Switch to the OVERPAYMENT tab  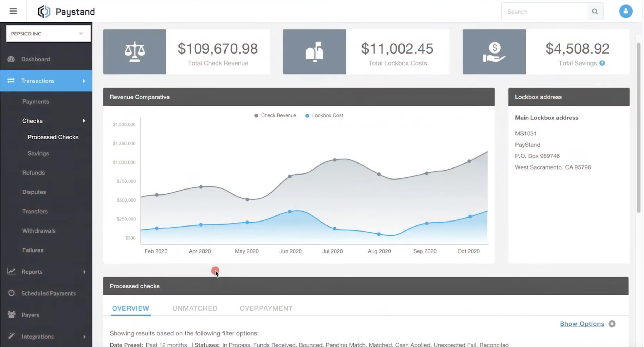click(x=266, y=308)
